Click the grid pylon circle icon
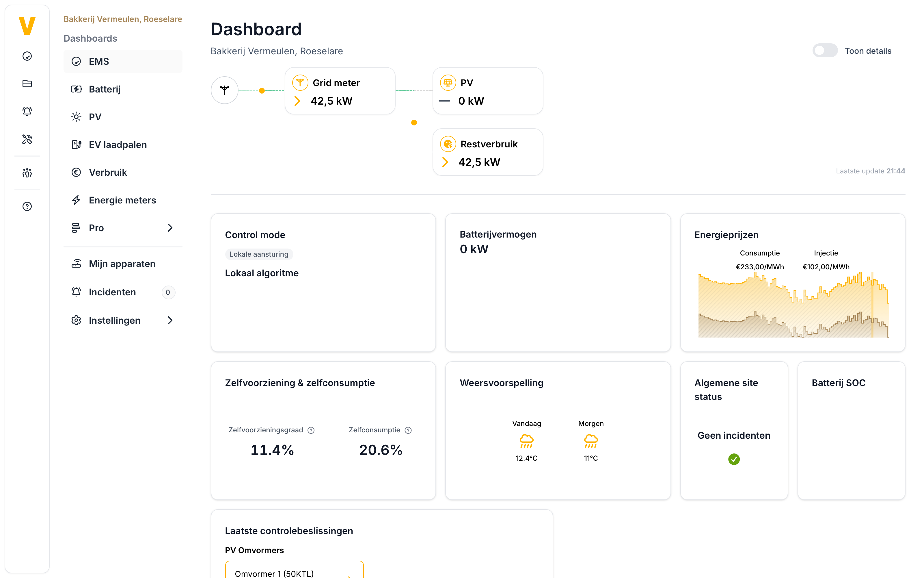This screenshot has width=924, height=578. coord(225,90)
